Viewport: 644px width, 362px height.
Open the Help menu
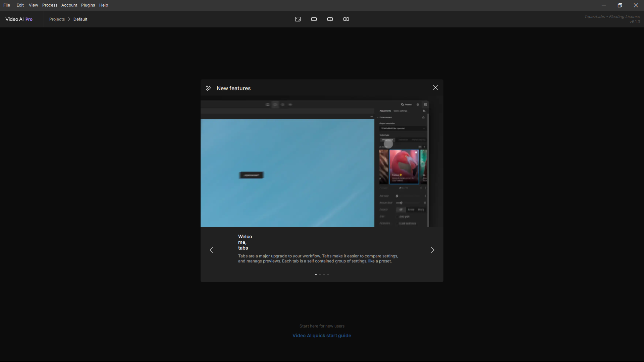click(104, 5)
